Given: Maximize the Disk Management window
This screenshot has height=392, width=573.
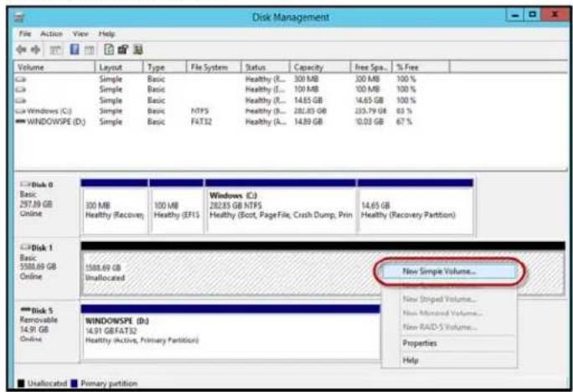Looking at the screenshot, I should pos(533,15).
